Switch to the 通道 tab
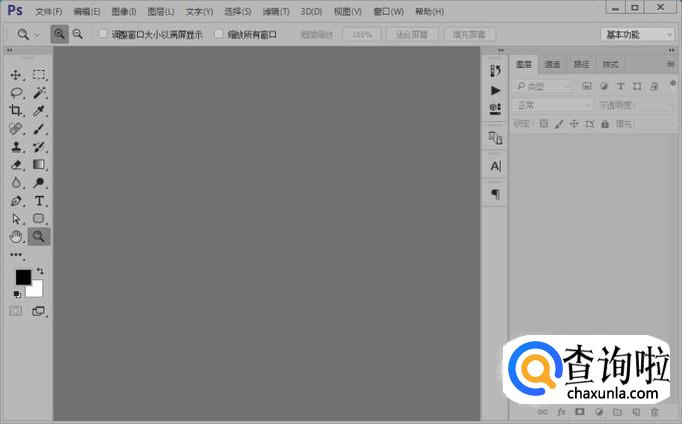This screenshot has width=682, height=424. [x=552, y=64]
